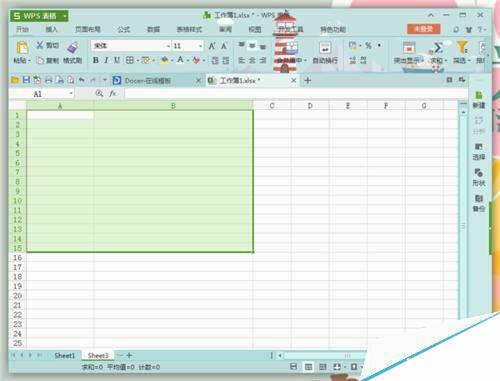This screenshot has height=381, width=500.
Task: Click the Save icon in quick toolbar
Action: (26, 80)
